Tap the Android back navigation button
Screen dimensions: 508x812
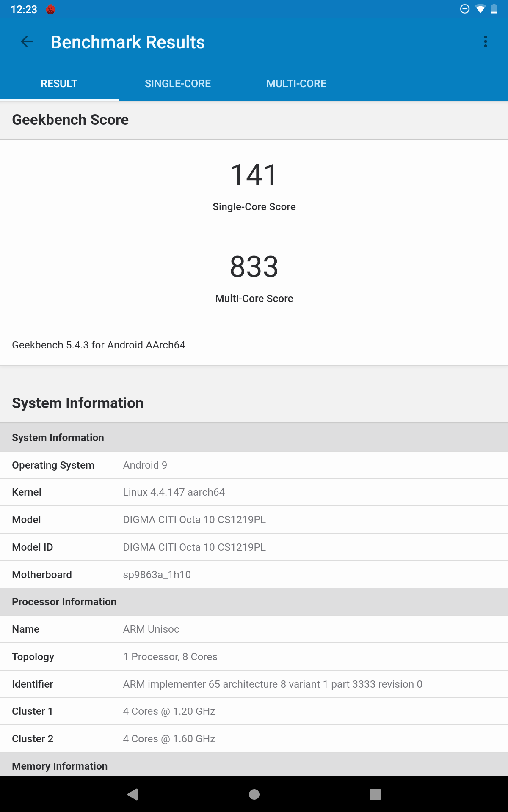point(133,794)
